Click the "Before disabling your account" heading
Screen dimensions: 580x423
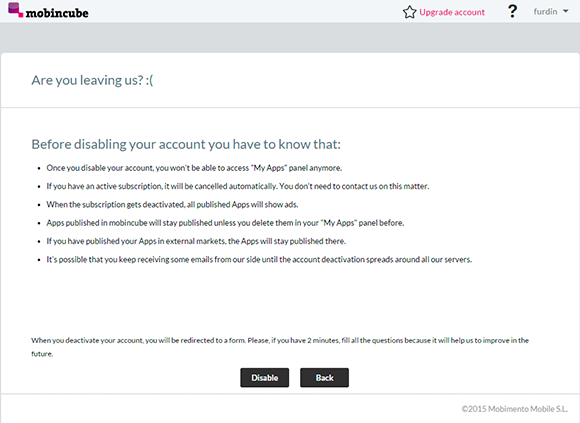coord(186,144)
